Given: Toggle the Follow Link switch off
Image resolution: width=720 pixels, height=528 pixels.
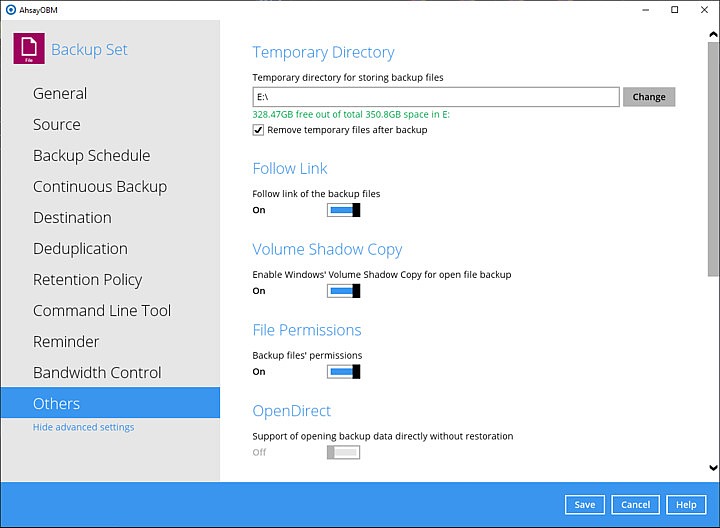Looking at the screenshot, I should [343, 210].
